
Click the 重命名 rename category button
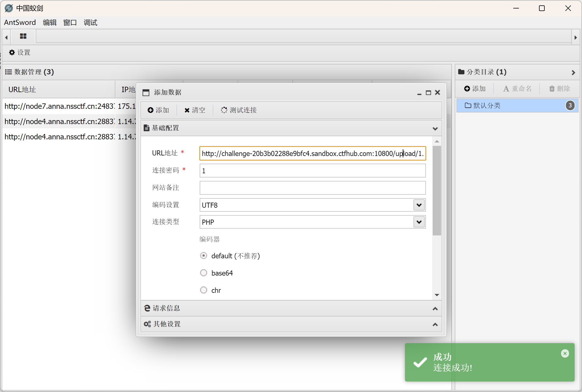click(517, 89)
